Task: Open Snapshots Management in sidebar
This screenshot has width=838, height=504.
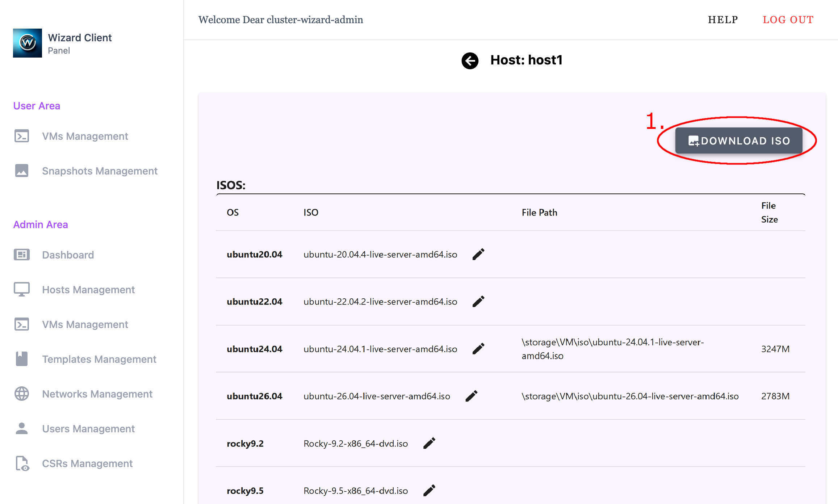Action: [100, 171]
